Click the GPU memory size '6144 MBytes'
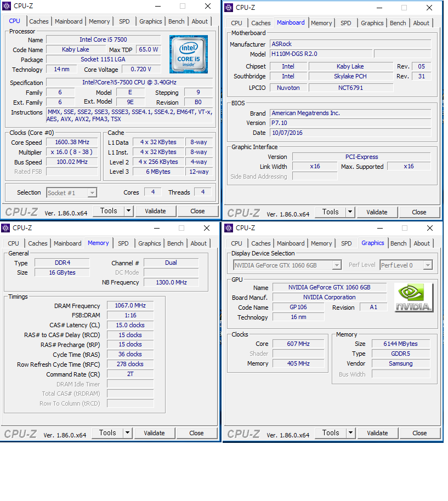 (401, 344)
